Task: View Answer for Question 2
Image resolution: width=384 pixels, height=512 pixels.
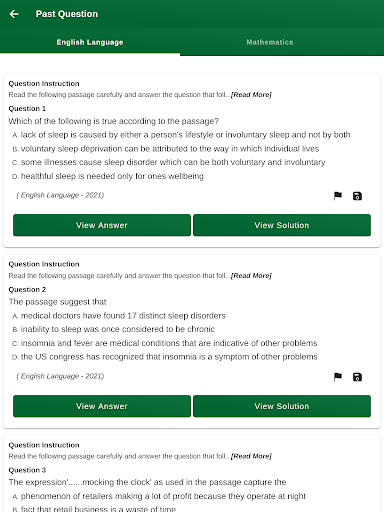Action: point(102,406)
